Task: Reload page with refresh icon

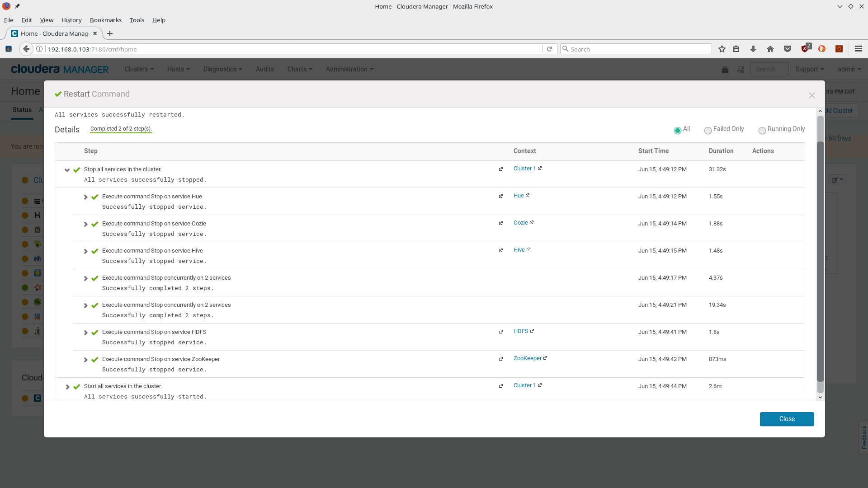Action: (x=549, y=49)
